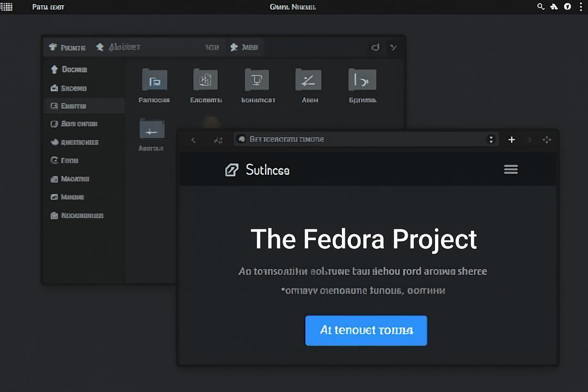
Task: Click the Sutincea site logo
Action: pyautogui.click(x=257, y=170)
